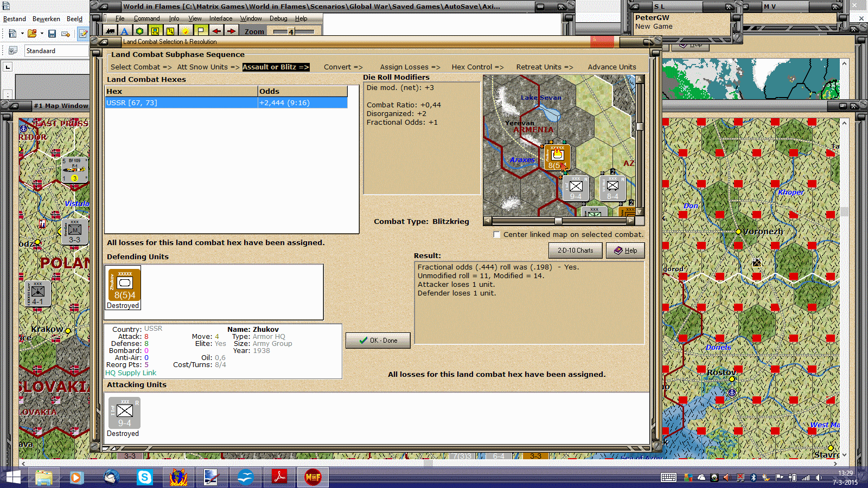
Task: Click the 8-4 unit on combat map
Action: [x=612, y=188]
